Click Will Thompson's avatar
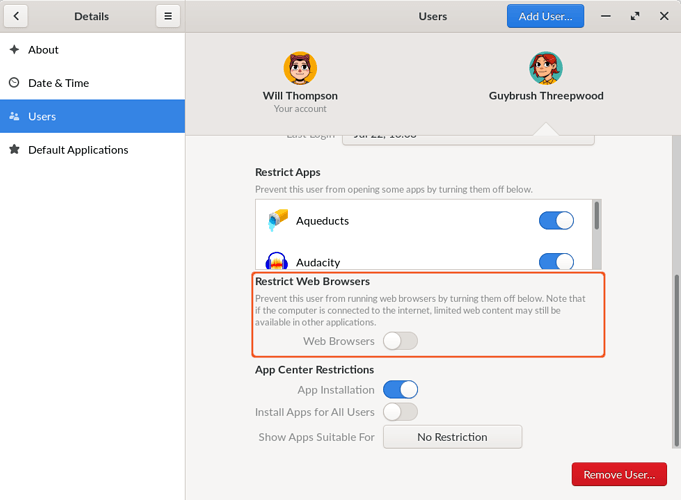681x500 pixels. pyautogui.click(x=300, y=68)
